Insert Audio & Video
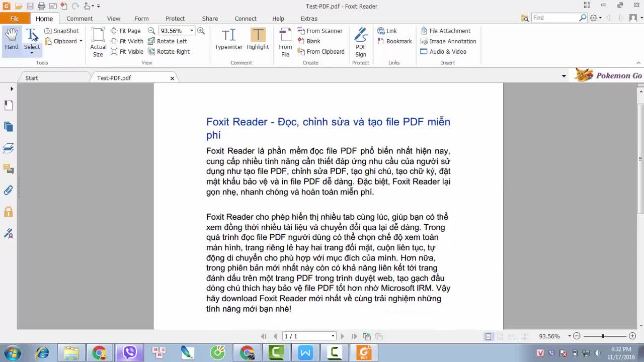 click(x=443, y=51)
